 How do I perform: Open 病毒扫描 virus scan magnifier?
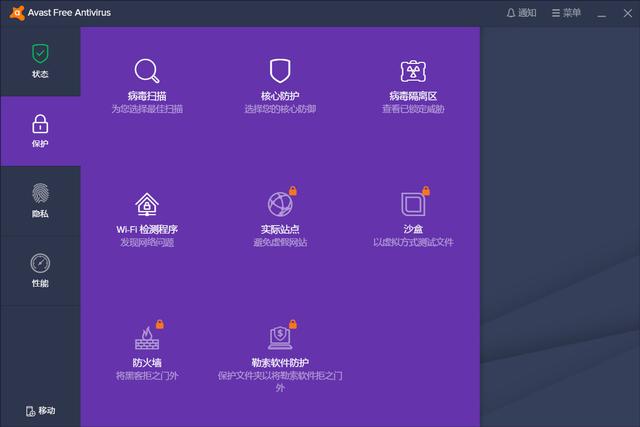(x=147, y=71)
